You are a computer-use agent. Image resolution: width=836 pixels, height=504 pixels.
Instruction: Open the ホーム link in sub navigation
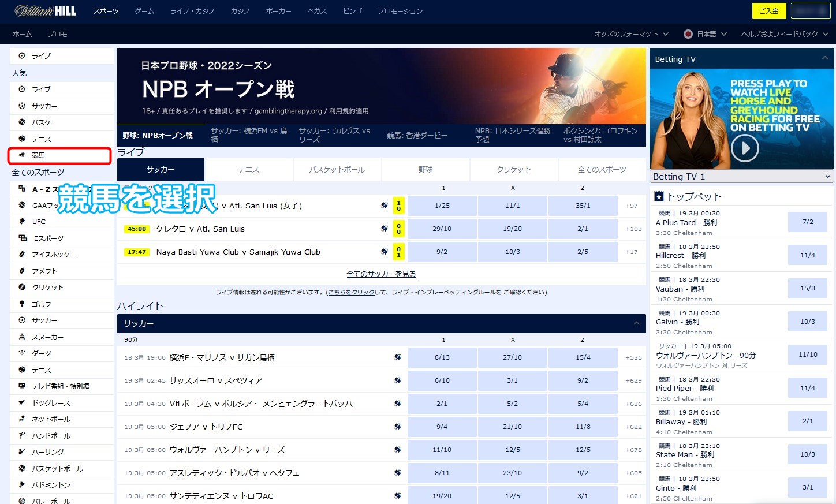(x=23, y=34)
